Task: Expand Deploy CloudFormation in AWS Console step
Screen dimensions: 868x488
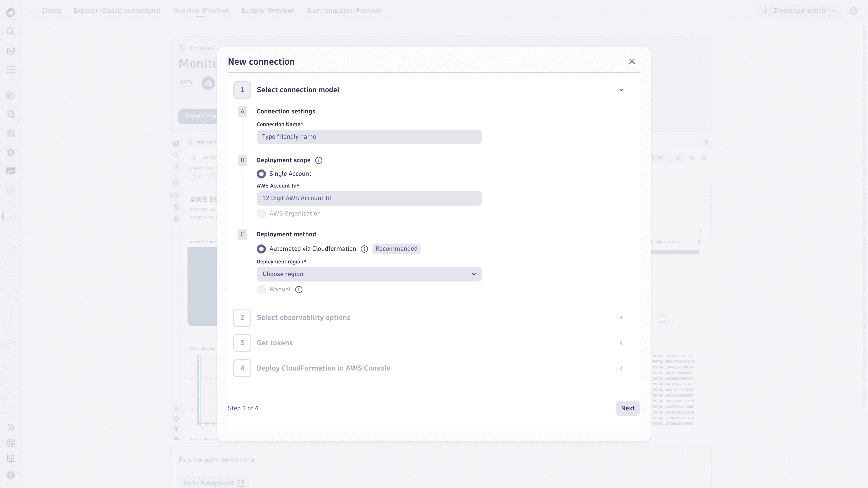Action: pos(621,368)
